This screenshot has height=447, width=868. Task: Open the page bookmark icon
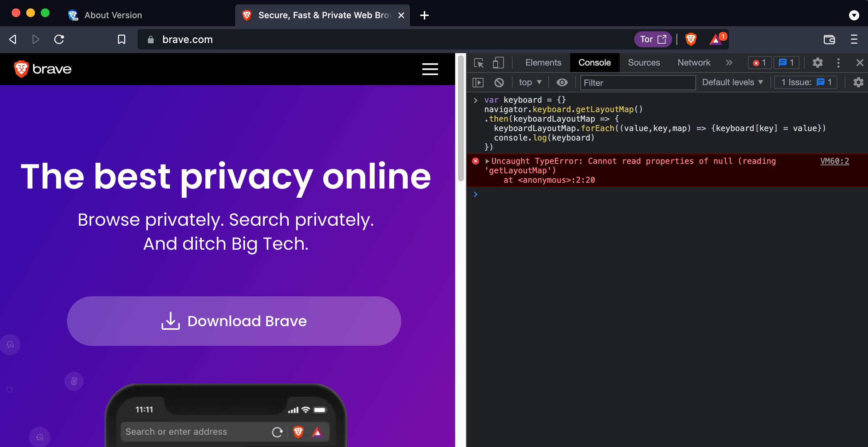click(121, 39)
